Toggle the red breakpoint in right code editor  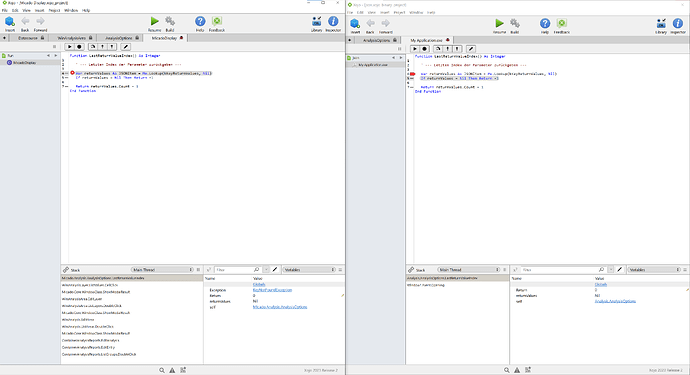tap(412, 74)
